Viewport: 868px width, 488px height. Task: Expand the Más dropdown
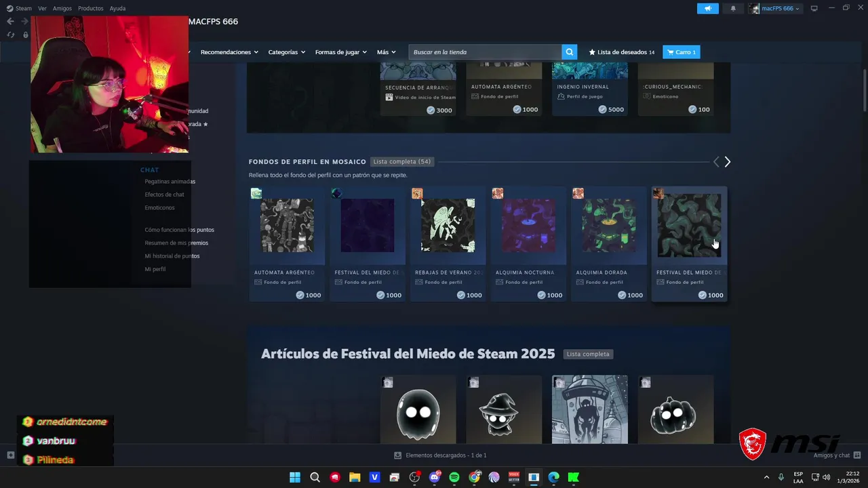tap(387, 52)
